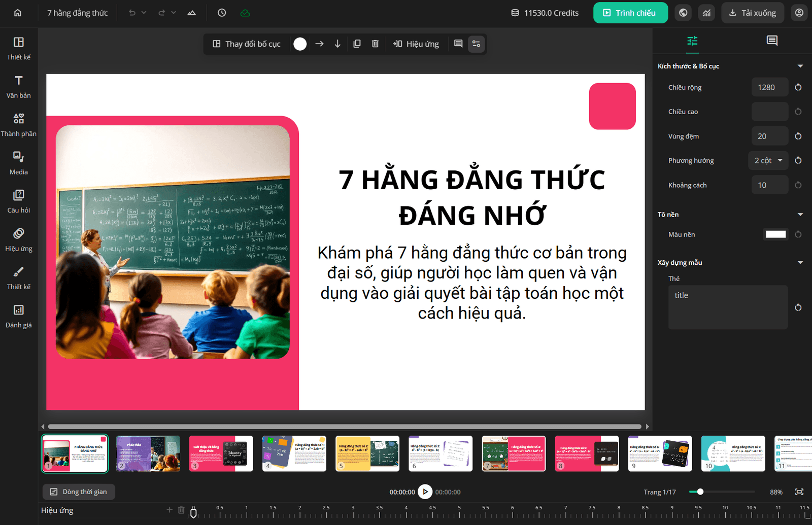The image size is (812, 525).
Task: Switch to the properties sliders tab
Action: click(x=692, y=41)
